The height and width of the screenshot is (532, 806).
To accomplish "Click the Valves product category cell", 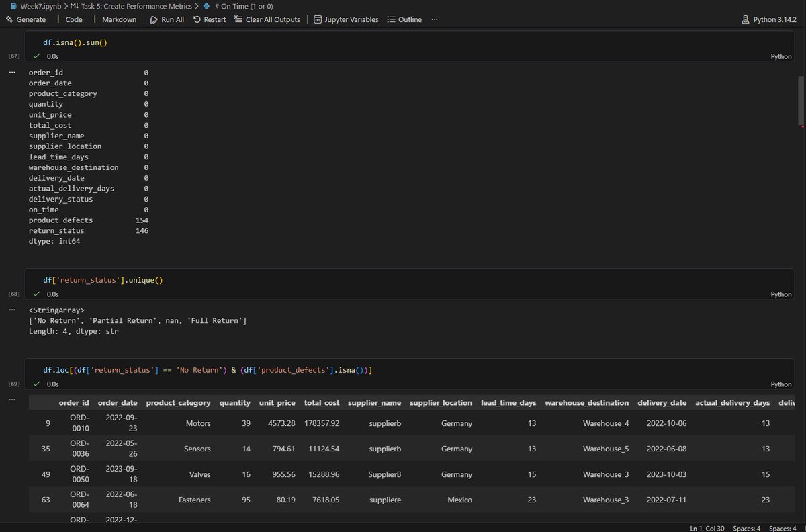I will (199, 474).
